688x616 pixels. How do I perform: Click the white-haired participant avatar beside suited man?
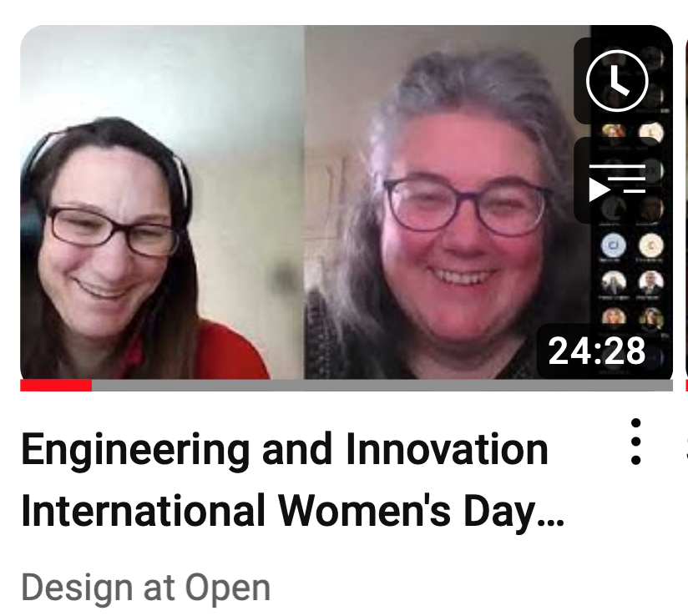pos(614,283)
